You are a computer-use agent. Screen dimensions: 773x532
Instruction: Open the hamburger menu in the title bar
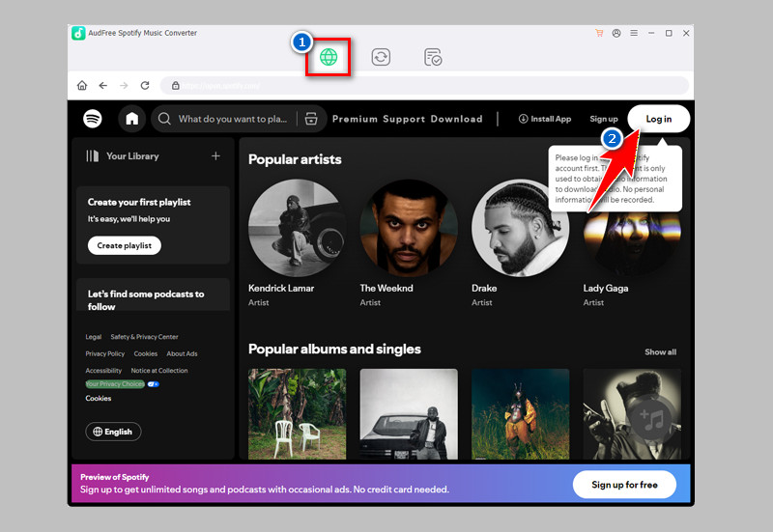click(634, 33)
